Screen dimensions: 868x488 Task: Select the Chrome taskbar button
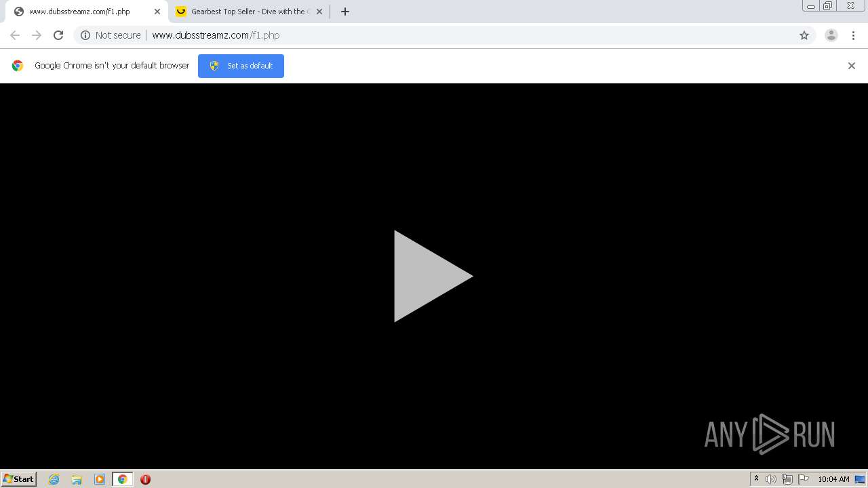pyautogui.click(x=122, y=479)
